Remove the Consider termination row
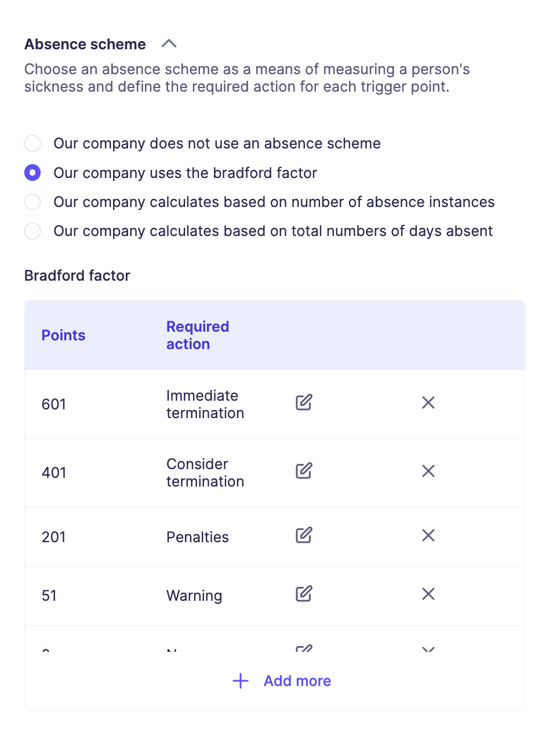This screenshot has width=560, height=733. point(428,471)
